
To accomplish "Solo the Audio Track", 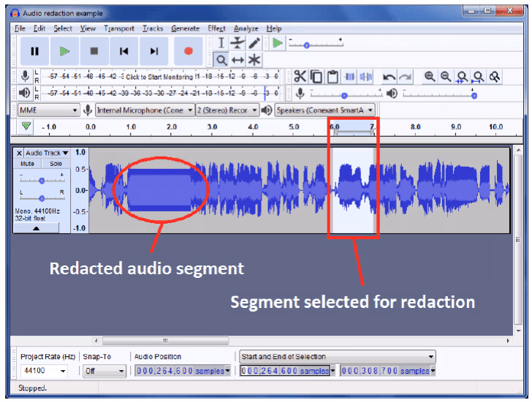I will (x=56, y=164).
